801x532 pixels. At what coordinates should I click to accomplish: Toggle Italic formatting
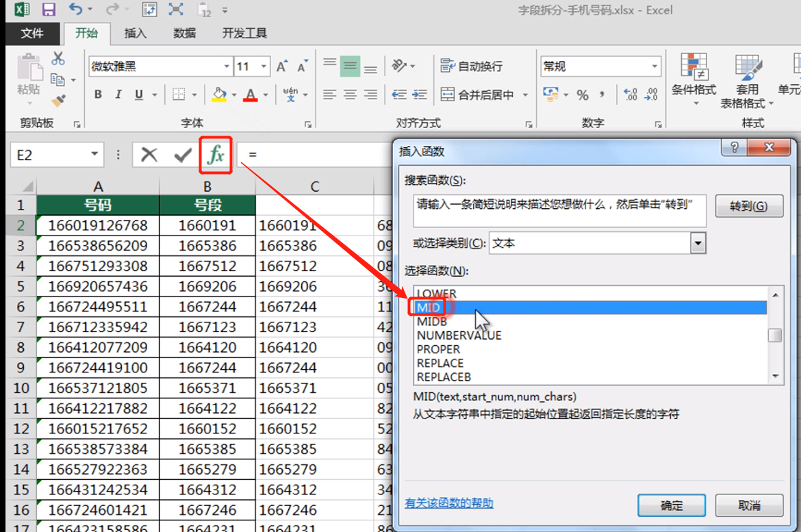pos(118,94)
